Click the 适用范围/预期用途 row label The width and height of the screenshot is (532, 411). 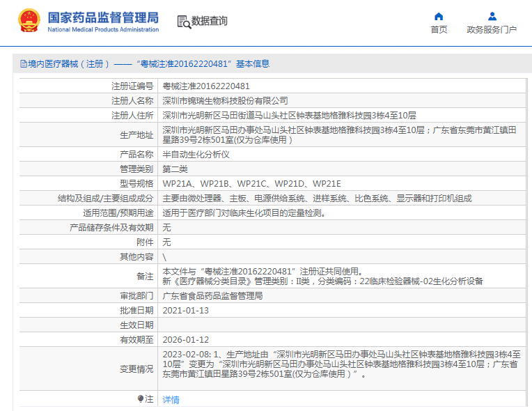tap(118, 212)
